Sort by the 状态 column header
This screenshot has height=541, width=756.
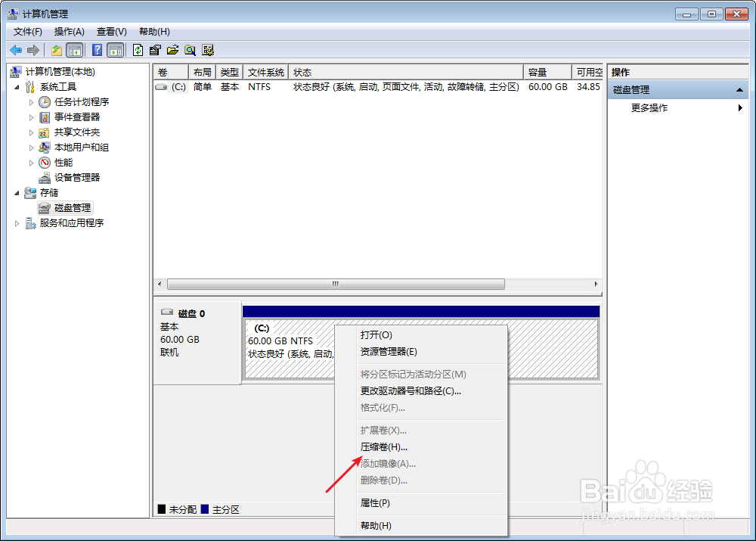coord(406,73)
